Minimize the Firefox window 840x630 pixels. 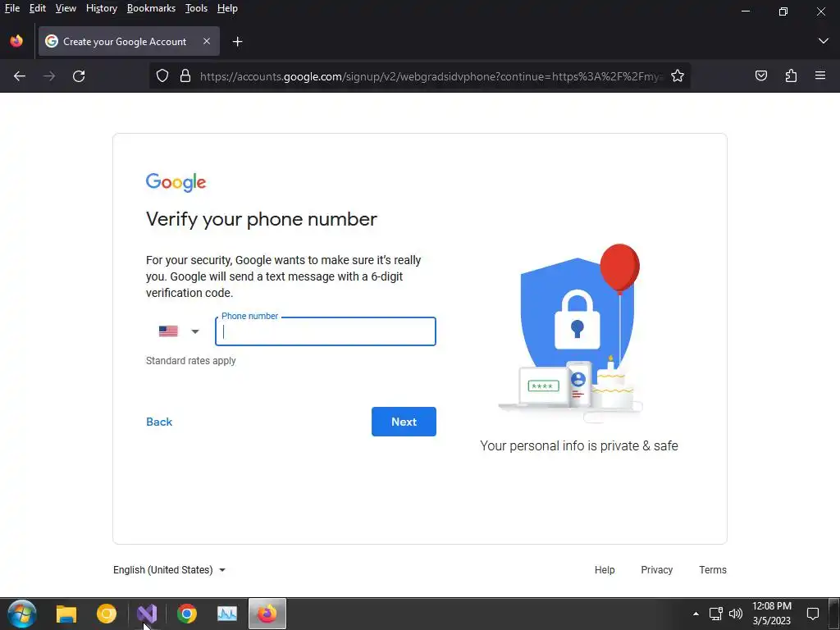[x=745, y=11]
